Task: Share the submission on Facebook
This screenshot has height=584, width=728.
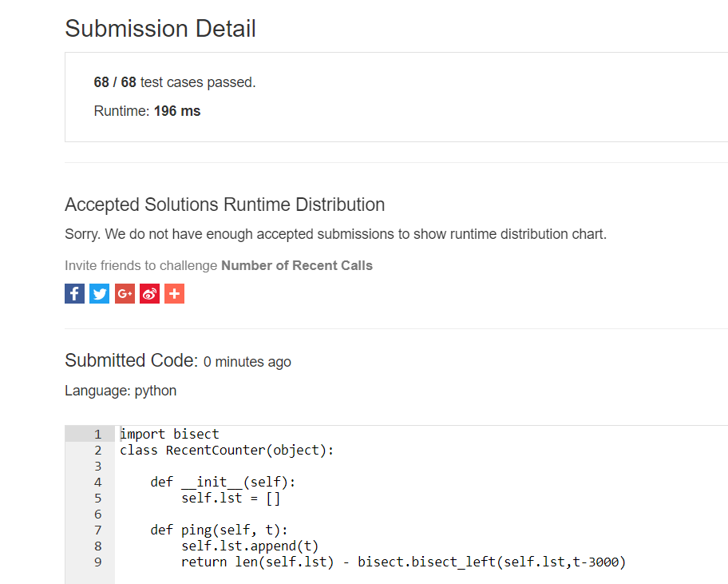Action: tap(74, 294)
